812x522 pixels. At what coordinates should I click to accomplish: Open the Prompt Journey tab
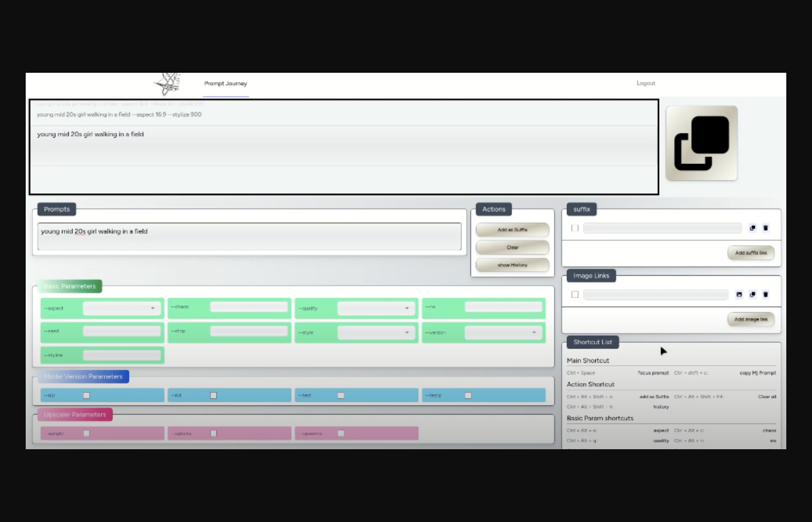[x=226, y=83]
